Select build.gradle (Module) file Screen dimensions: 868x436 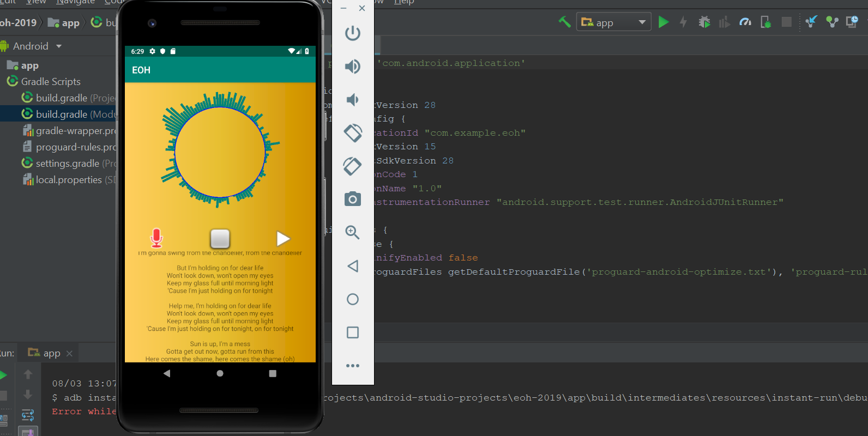pos(69,114)
